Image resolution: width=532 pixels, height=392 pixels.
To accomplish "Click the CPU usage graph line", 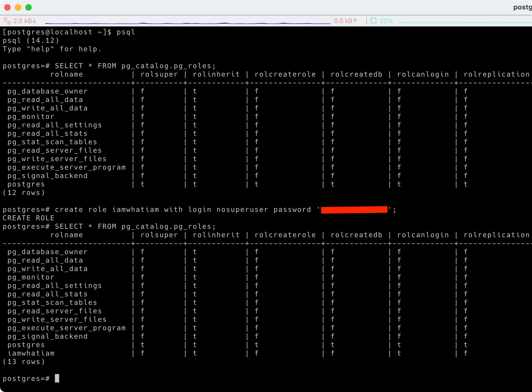I will click(x=464, y=22).
